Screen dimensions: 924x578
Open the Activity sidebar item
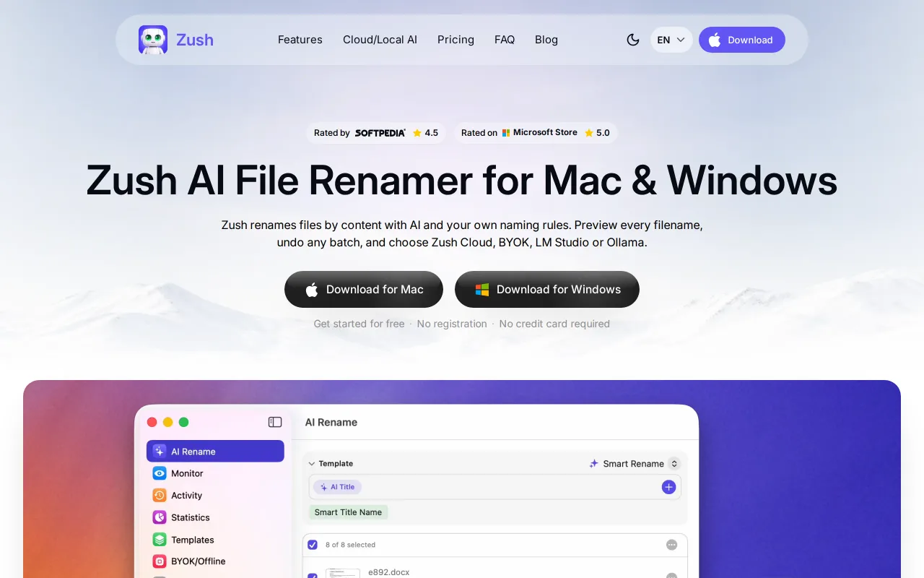(215, 496)
